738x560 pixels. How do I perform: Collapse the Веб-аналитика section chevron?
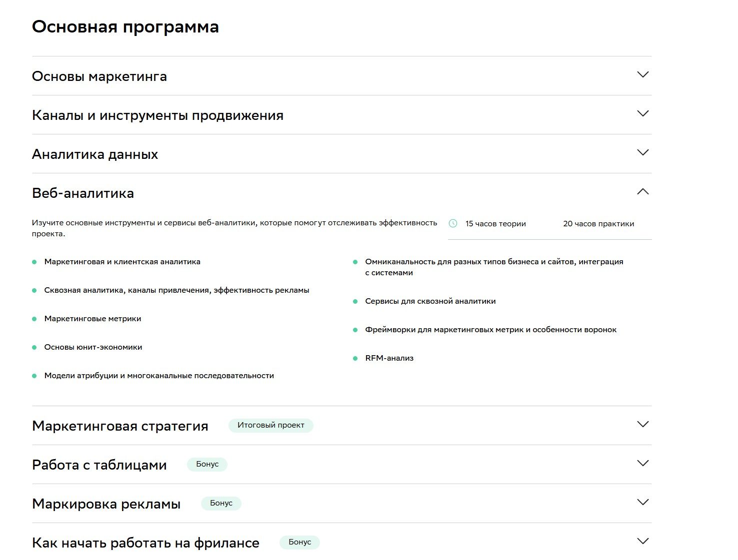[642, 192]
